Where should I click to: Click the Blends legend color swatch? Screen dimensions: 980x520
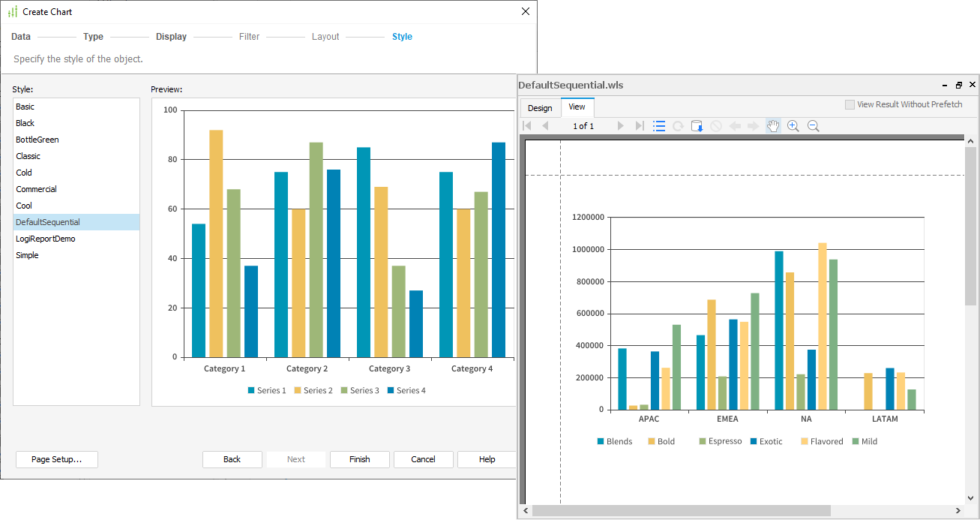click(x=601, y=441)
